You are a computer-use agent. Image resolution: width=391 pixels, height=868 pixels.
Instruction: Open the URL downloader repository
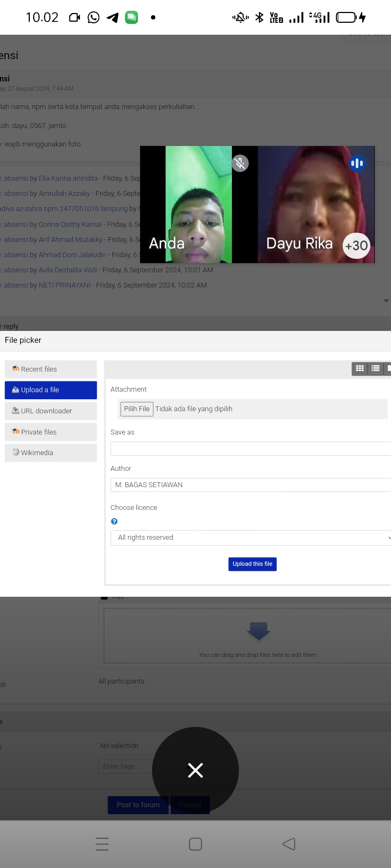coord(51,411)
